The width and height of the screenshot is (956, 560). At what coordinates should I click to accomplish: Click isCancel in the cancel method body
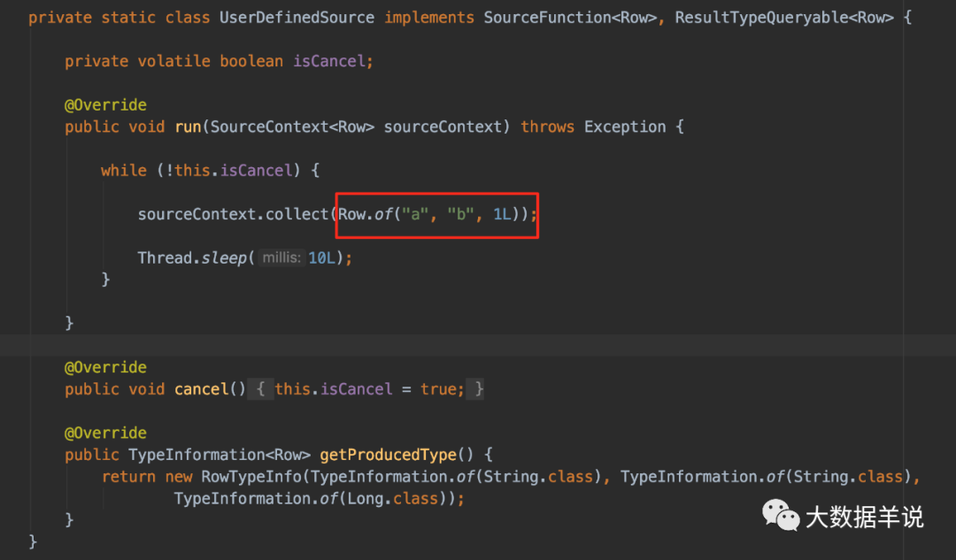coord(357,389)
